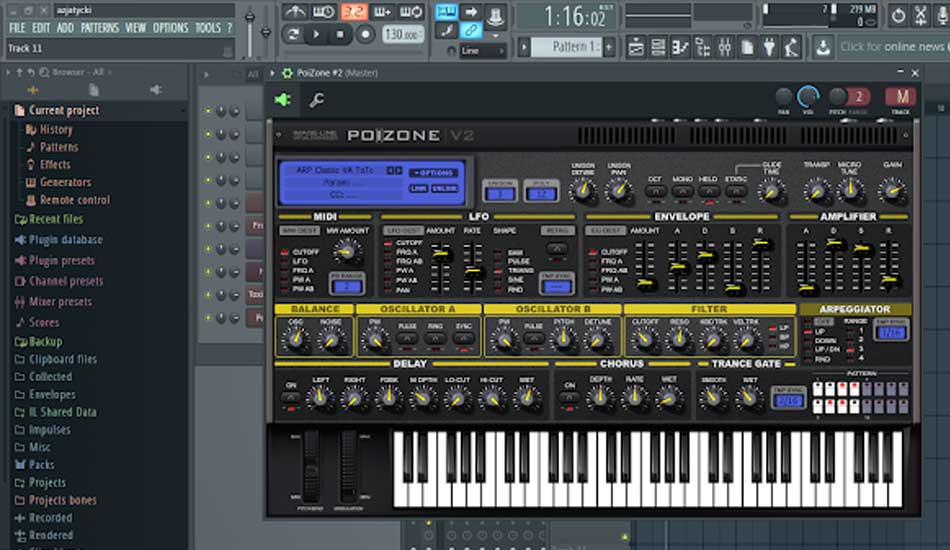Toggle the recording countdown button
Viewport: 950px width, 550px height.
pyautogui.click(x=353, y=12)
